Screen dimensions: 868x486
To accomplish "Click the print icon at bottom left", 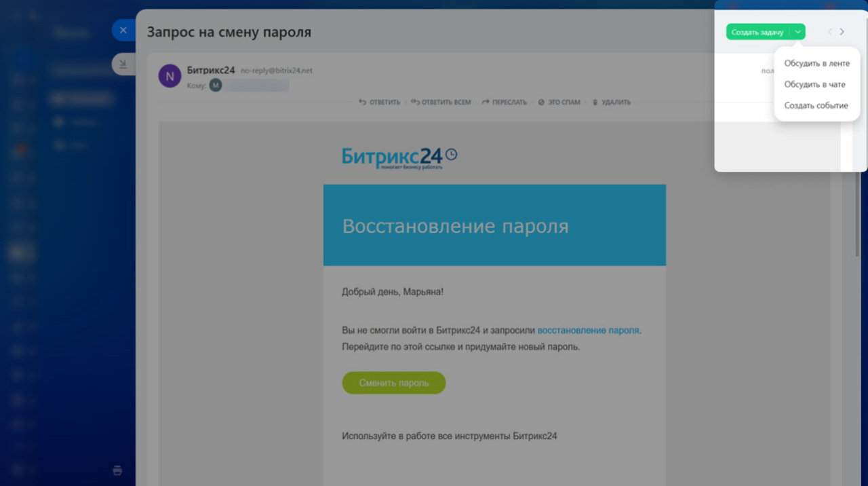I will click(x=117, y=470).
